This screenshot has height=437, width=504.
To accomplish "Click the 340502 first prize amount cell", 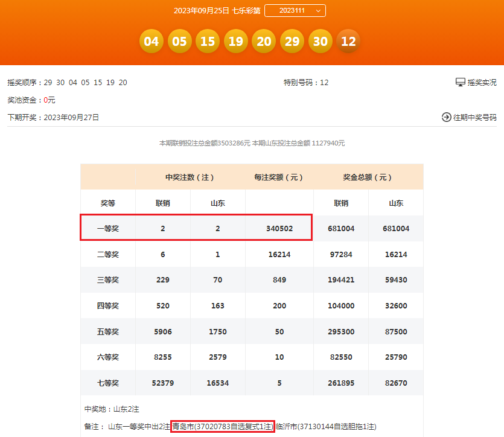I will [279, 229].
